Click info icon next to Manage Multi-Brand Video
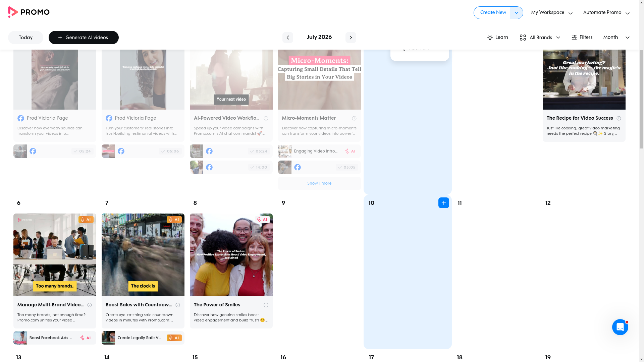Screen dimensions: 644x362 [90, 305]
